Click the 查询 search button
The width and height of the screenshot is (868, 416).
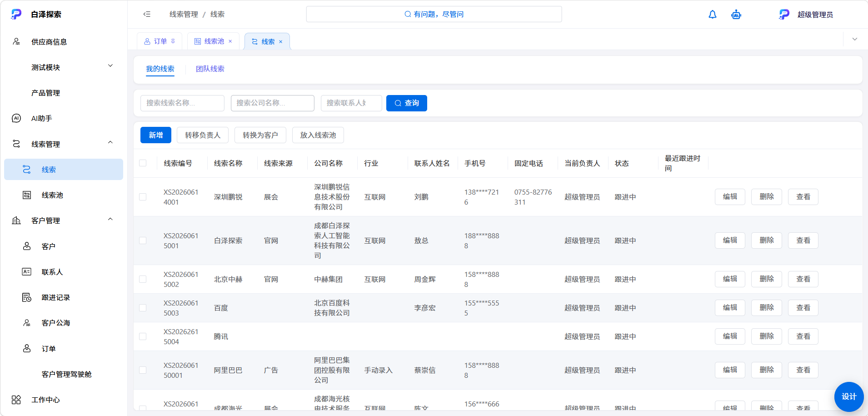coord(407,103)
